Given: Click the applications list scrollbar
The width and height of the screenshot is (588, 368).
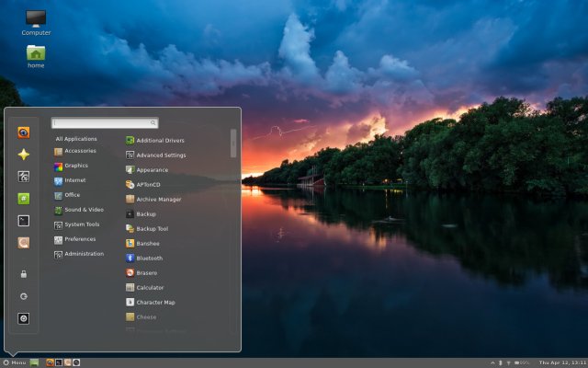Looking at the screenshot, I should click(233, 143).
